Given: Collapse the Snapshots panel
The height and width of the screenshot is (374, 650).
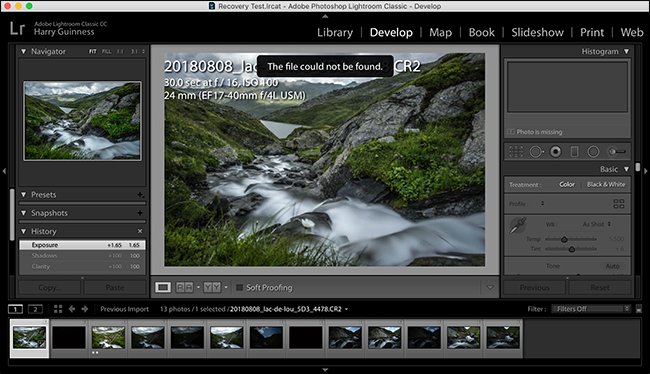Looking at the screenshot, I should [x=23, y=213].
